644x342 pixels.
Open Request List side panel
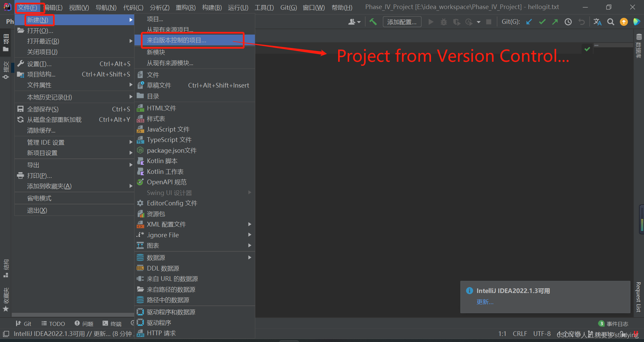[638, 297]
